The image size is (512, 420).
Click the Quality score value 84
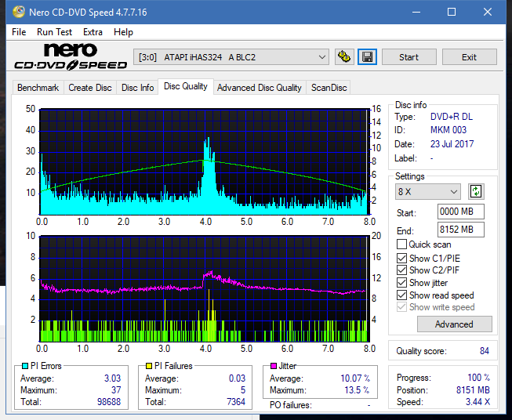(x=485, y=351)
